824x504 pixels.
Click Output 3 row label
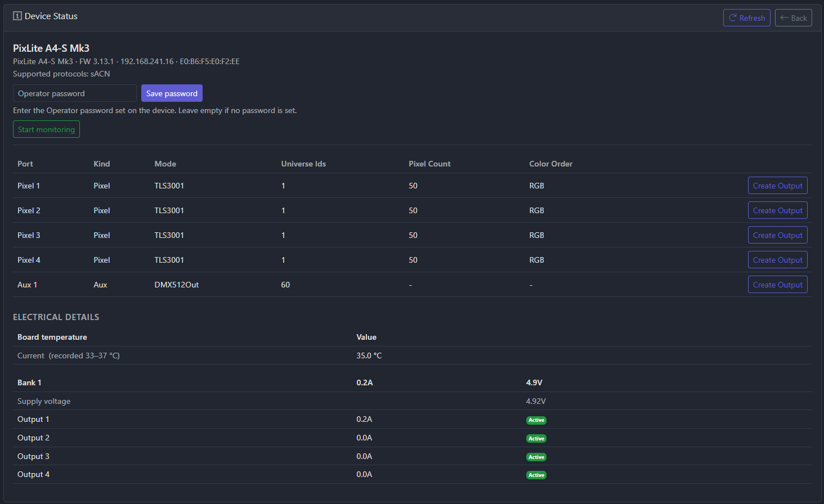(33, 456)
